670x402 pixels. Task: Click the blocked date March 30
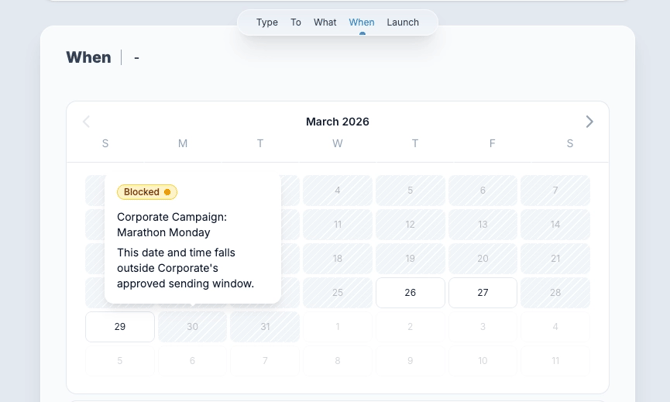[x=192, y=327]
